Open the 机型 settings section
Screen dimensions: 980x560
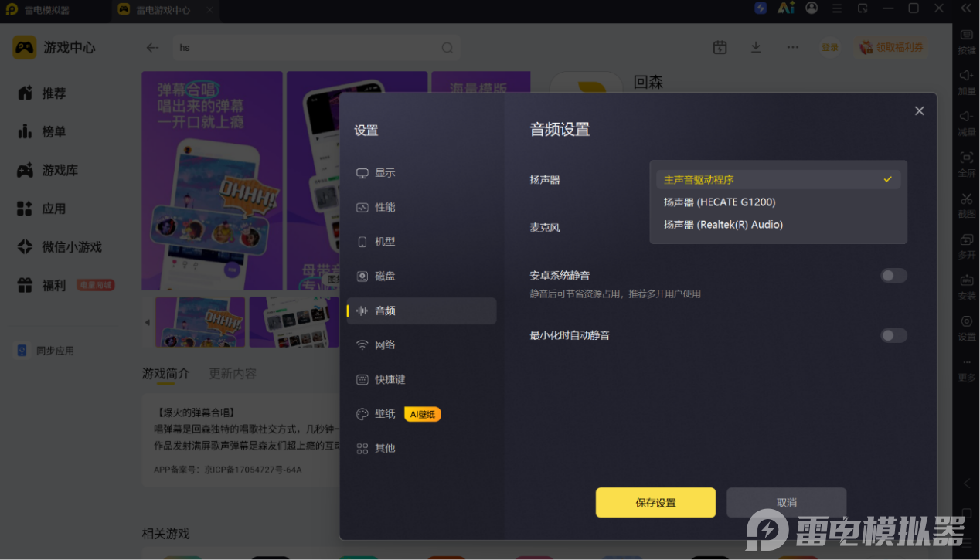pos(421,242)
